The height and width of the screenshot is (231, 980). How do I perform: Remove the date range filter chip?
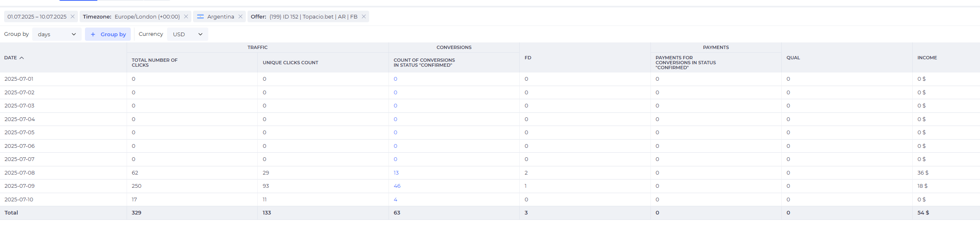(x=73, y=16)
